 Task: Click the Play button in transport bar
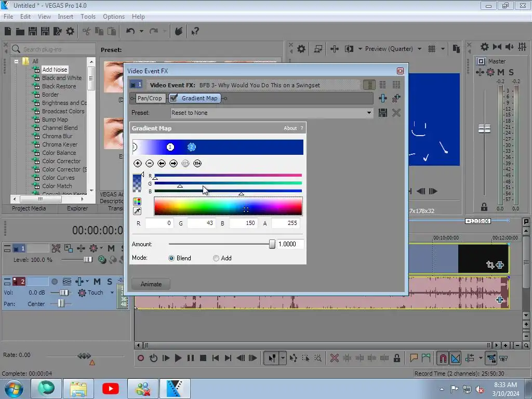178,358
